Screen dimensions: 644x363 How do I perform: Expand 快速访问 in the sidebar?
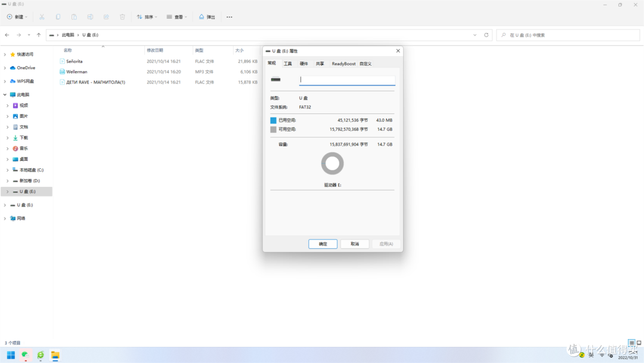click(x=5, y=54)
